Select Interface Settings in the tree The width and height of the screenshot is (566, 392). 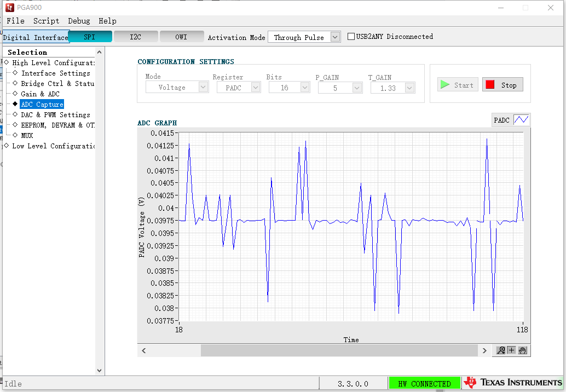click(x=56, y=73)
